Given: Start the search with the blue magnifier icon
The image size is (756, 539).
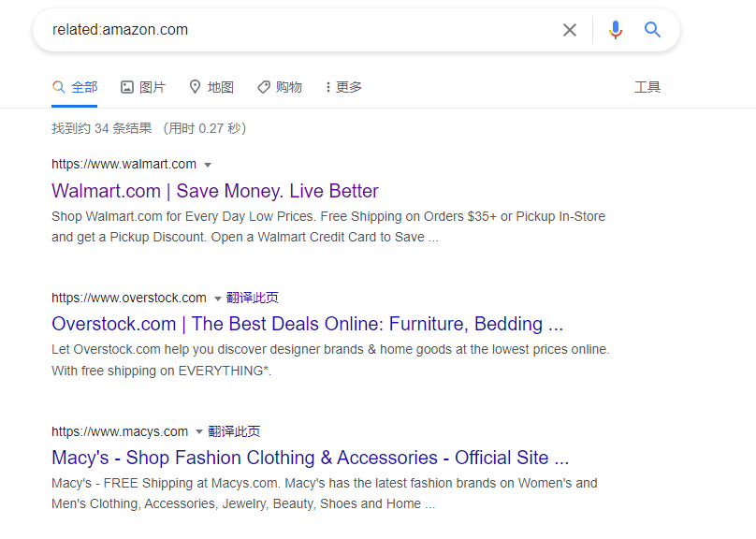Looking at the screenshot, I should 652,29.
